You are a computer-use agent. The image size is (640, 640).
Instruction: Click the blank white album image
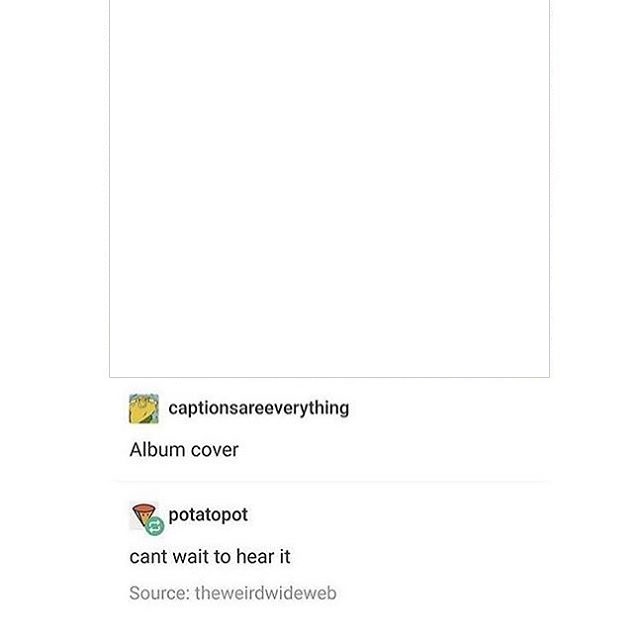pos(329,189)
